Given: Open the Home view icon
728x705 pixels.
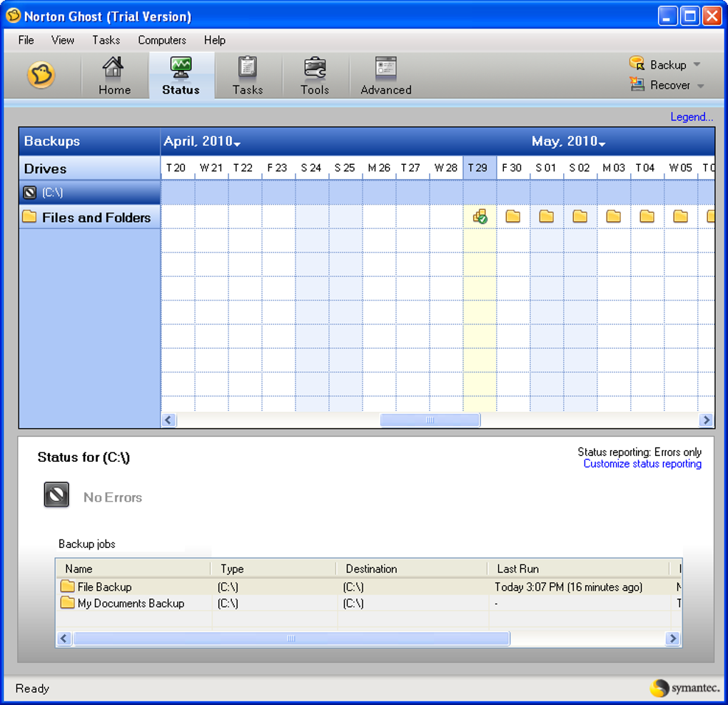Looking at the screenshot, I should [x=113, y=67].
